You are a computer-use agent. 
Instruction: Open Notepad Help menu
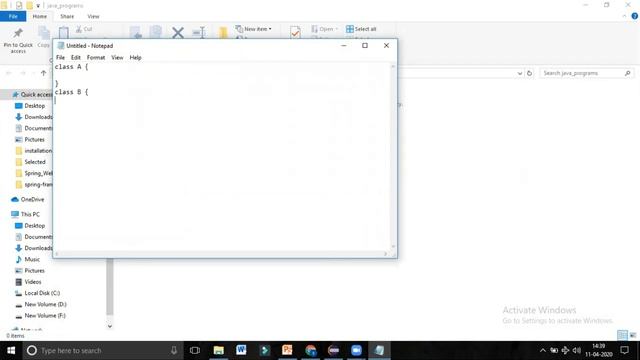click(x=136, y=58)
